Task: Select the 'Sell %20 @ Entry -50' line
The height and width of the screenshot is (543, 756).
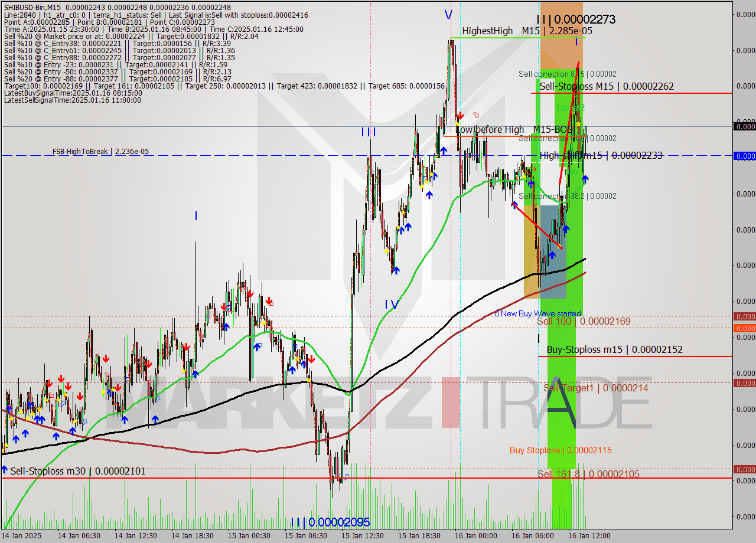Action: point(118,71)
